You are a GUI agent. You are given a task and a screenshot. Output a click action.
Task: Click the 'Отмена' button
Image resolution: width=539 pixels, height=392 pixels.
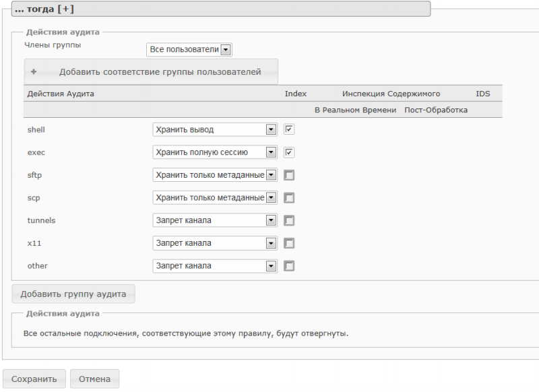tap(94, 379)
